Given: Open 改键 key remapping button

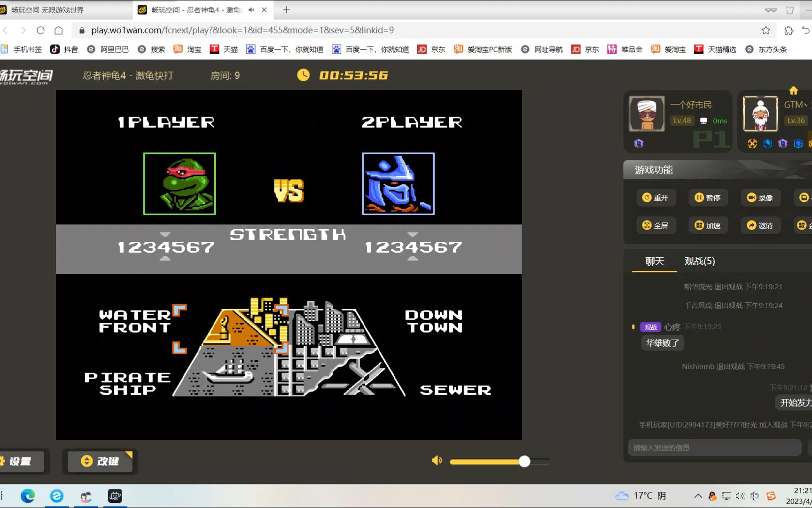Looking at the screenshot, I should pos(100,461).
